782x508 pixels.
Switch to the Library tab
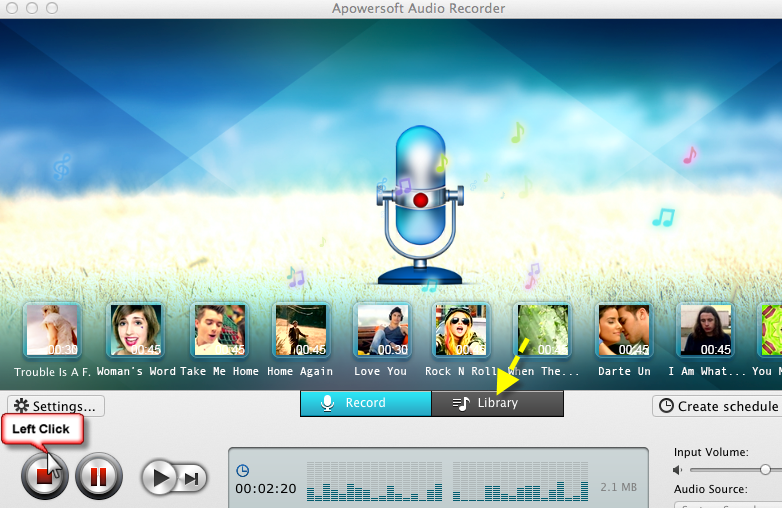tap(497, 403)
